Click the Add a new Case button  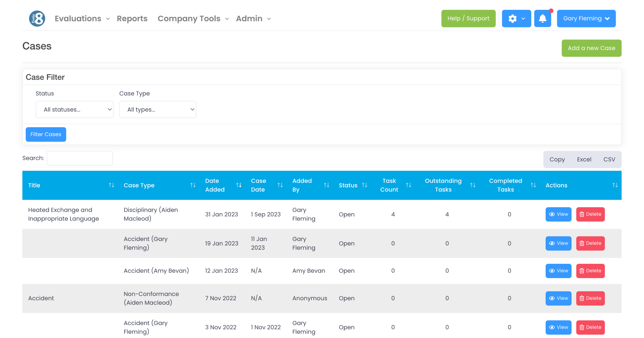coord(591,48)
